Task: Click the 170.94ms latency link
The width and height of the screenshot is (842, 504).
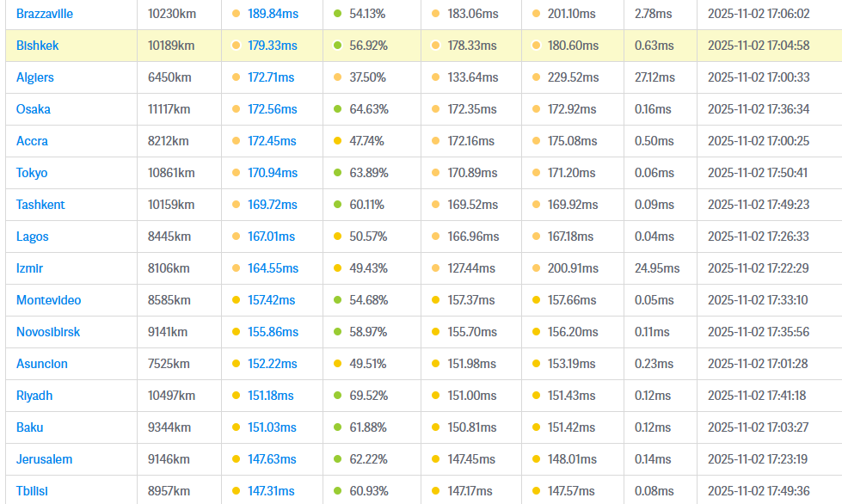Action: coord(273,173)
